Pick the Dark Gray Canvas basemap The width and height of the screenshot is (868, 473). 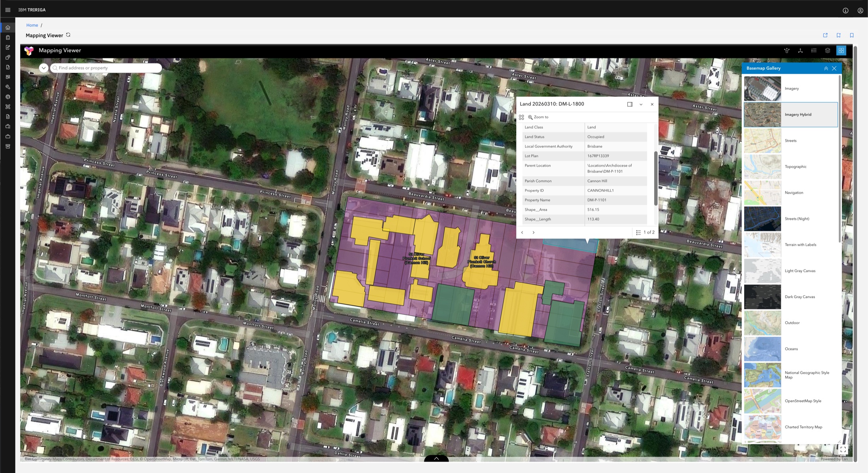click(791, 297)
